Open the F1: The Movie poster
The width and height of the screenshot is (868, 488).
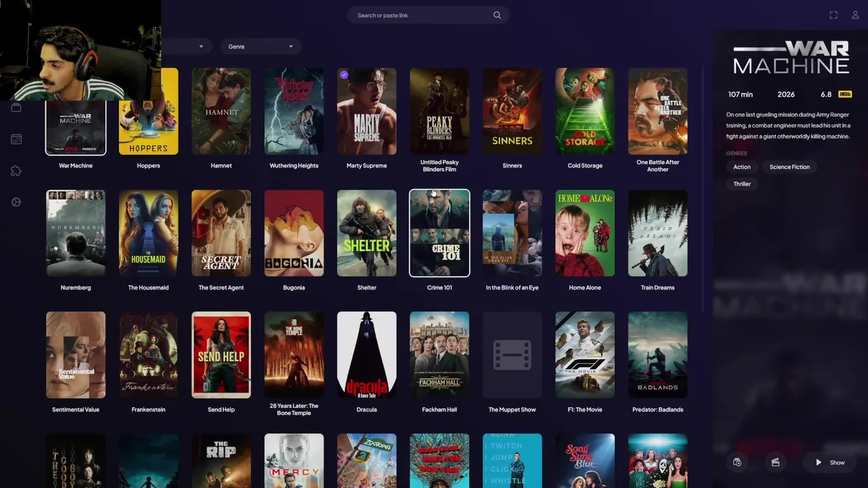pyautogui.click(x=585, y=355)
